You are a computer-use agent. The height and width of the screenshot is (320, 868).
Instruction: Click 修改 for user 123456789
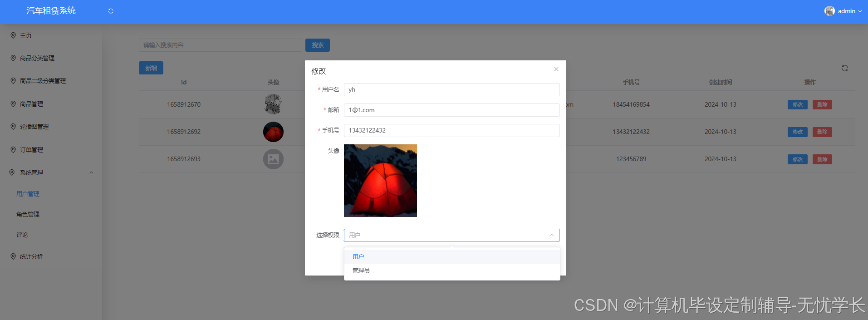click(x=798, y=159)
